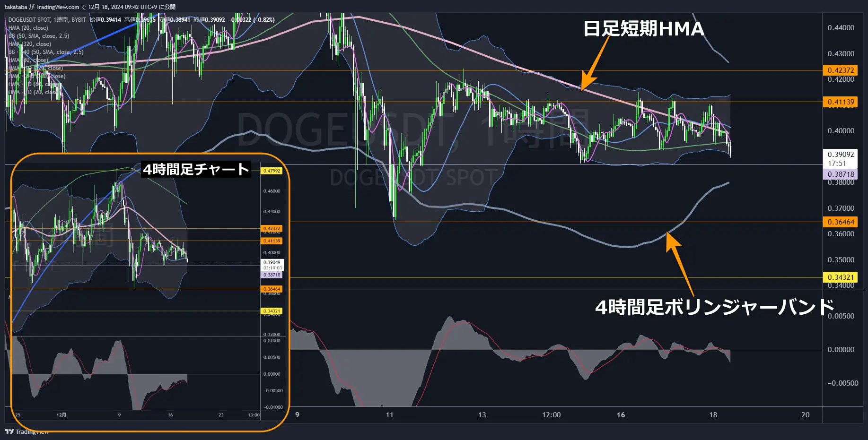Click the orange 0.41139 price label

pos(841,102)
